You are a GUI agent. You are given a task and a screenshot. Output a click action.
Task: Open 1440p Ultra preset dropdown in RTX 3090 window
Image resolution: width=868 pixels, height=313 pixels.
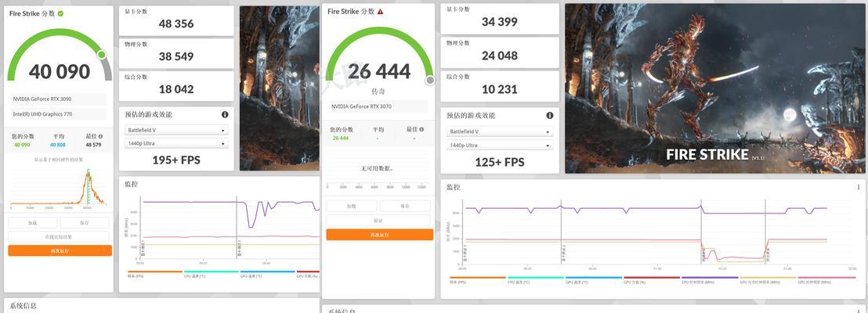[176, 144]
